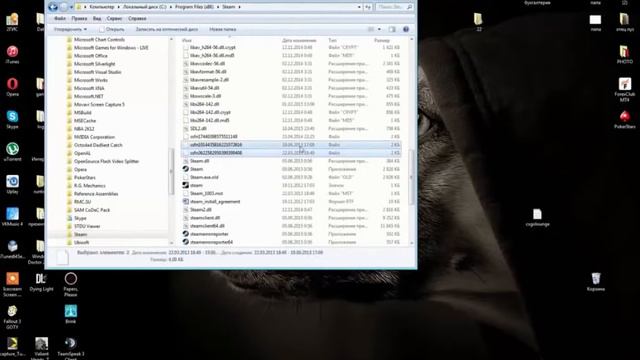
Task: Open the ForexClub MT4 desktop icon
Action: [624, 89]
